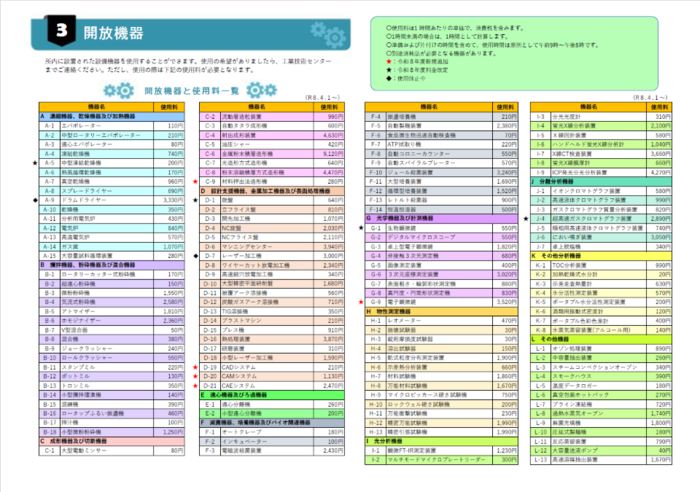Click the "スチームコンベクションオーブン" cell
700x492 pixels.
pos(599,367)
